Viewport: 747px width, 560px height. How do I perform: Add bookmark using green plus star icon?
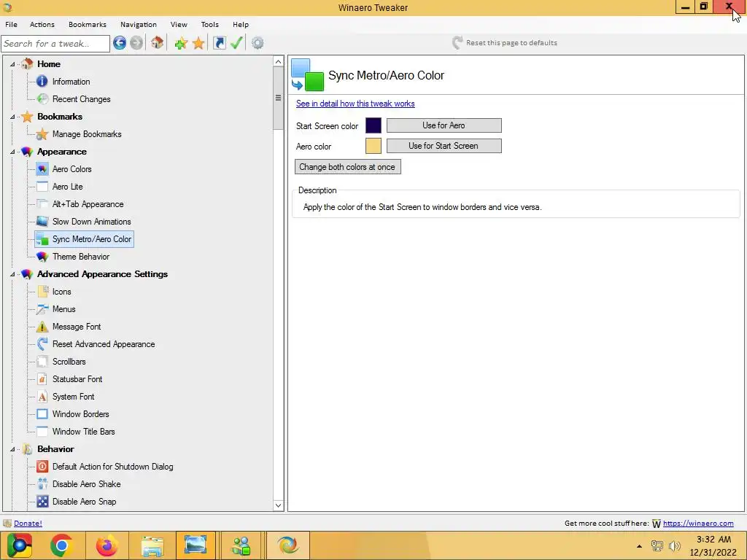coord(181,43)
